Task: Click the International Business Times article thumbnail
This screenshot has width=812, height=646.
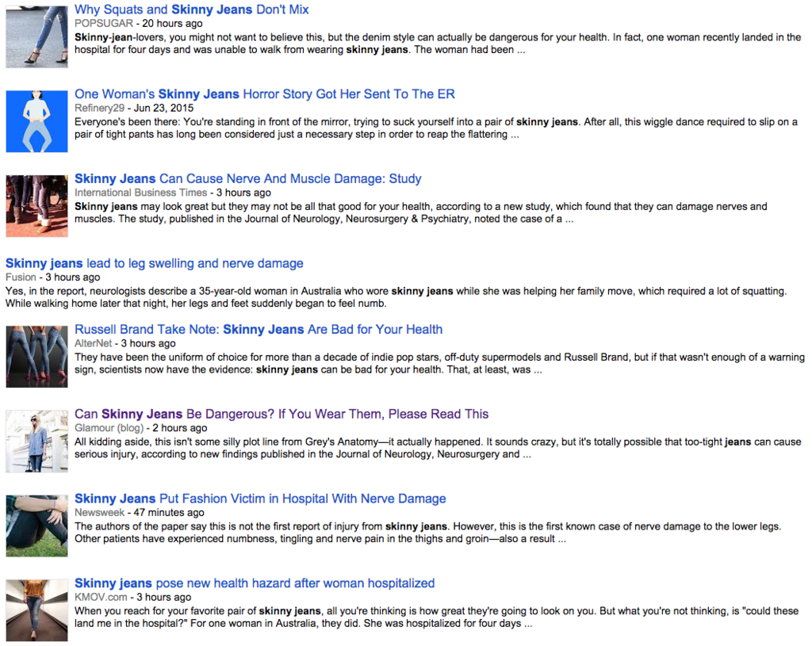Action: [36, 206]
